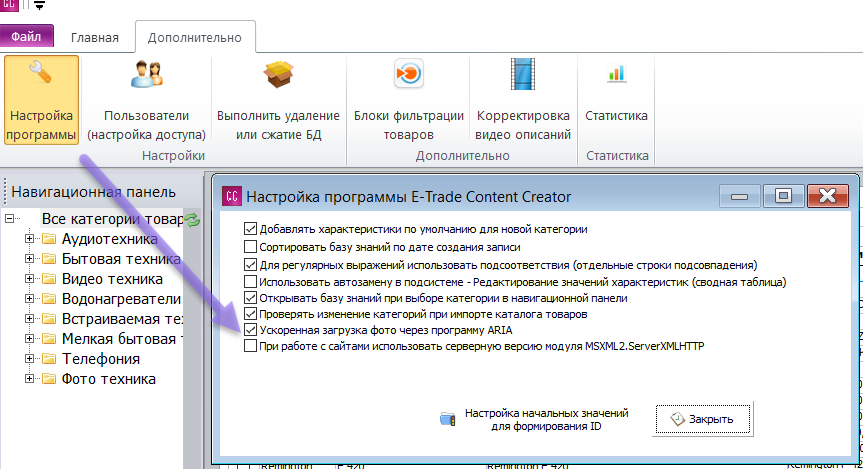
Task: Open Настройка начальных значений для формирования ID
Action: pos(534,419)
